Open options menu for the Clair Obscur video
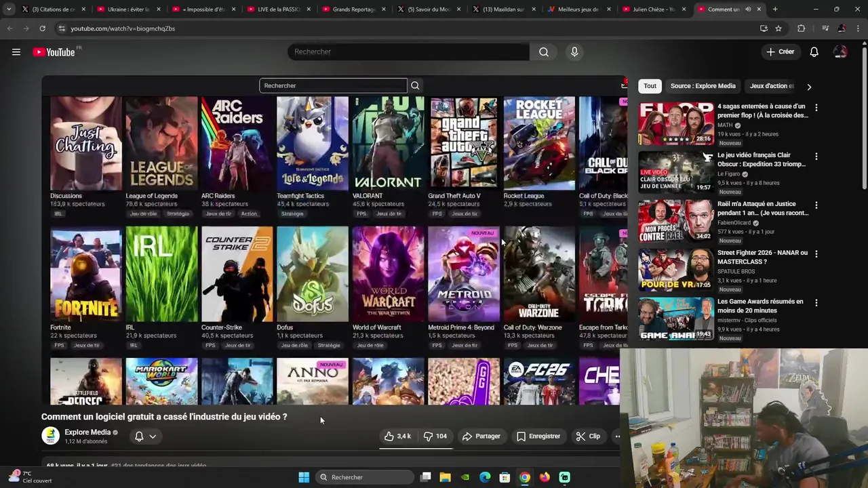Screen dimensions: 868x488 (x=816, y=157)
